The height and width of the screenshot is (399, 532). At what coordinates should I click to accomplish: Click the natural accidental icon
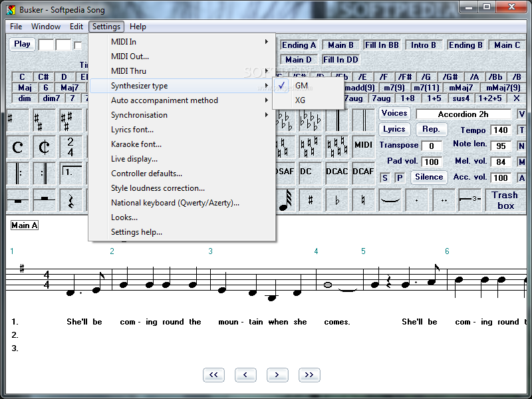[x=363, y=199]
